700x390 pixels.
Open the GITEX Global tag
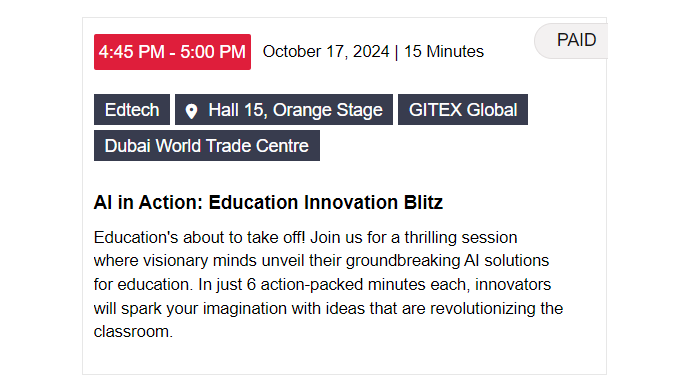[463, 110]
